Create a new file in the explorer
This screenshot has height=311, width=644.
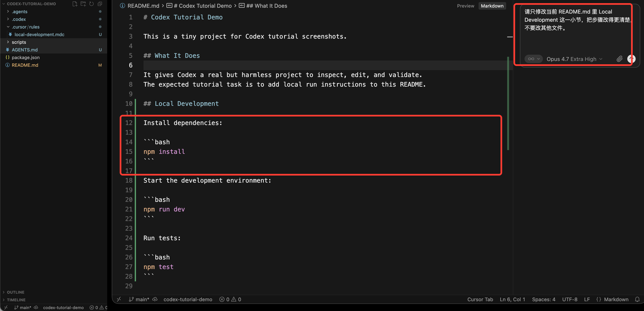coord(75,4)
